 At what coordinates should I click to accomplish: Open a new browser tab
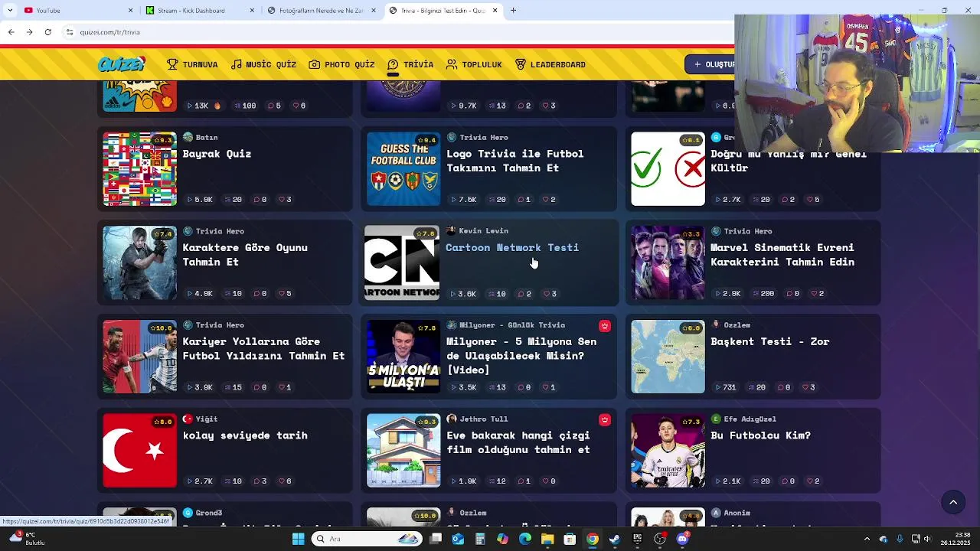coord(513,11)
